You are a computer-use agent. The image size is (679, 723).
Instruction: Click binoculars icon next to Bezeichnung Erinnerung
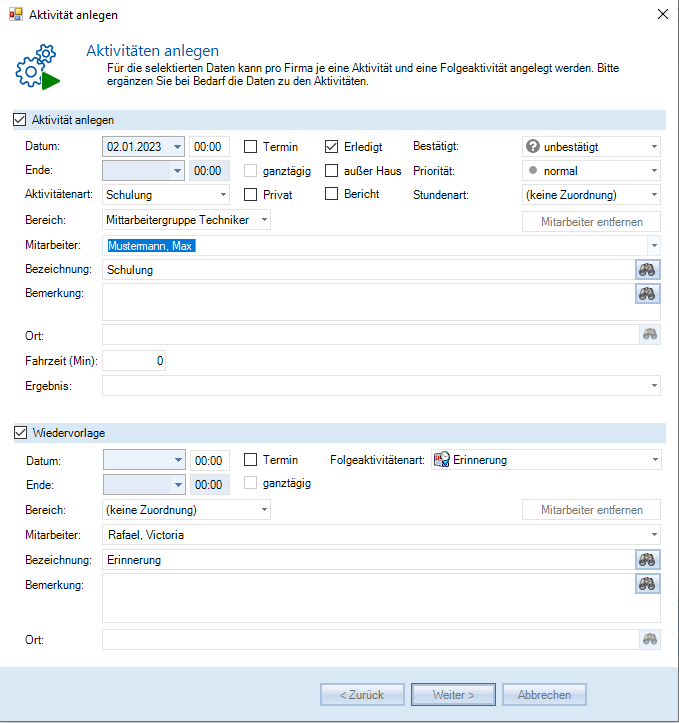click(648, 560)
